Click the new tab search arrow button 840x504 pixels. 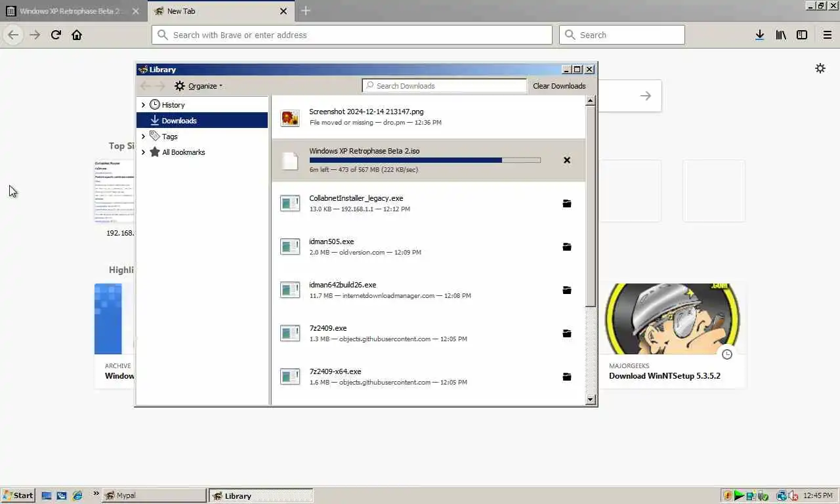[x=646, y=96]
